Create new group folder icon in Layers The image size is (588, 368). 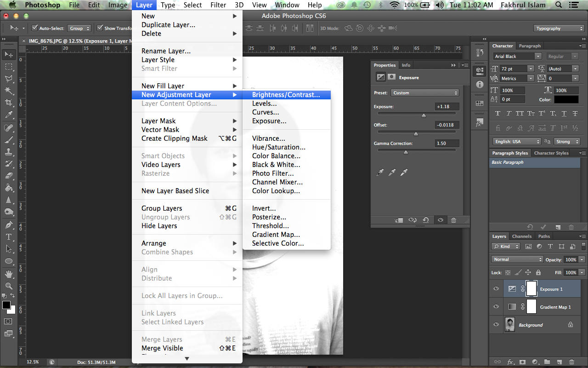coord(547,362)
